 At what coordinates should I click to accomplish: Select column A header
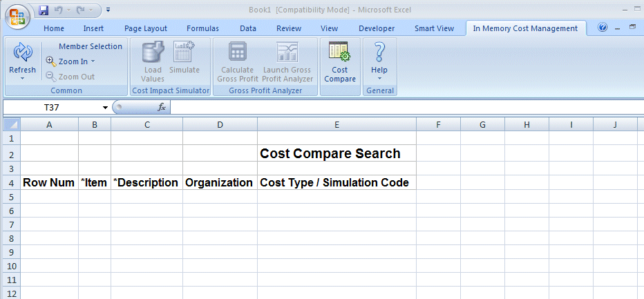point(49,125)
